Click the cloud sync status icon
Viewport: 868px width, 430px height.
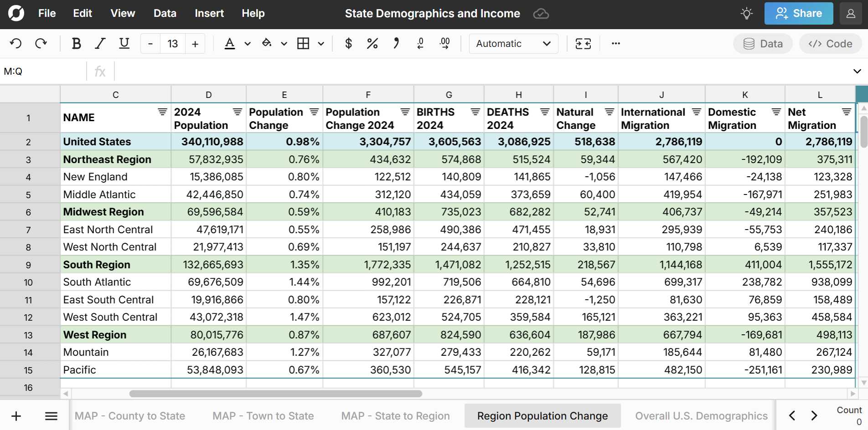pyautogui.click(x=541, y=14)
